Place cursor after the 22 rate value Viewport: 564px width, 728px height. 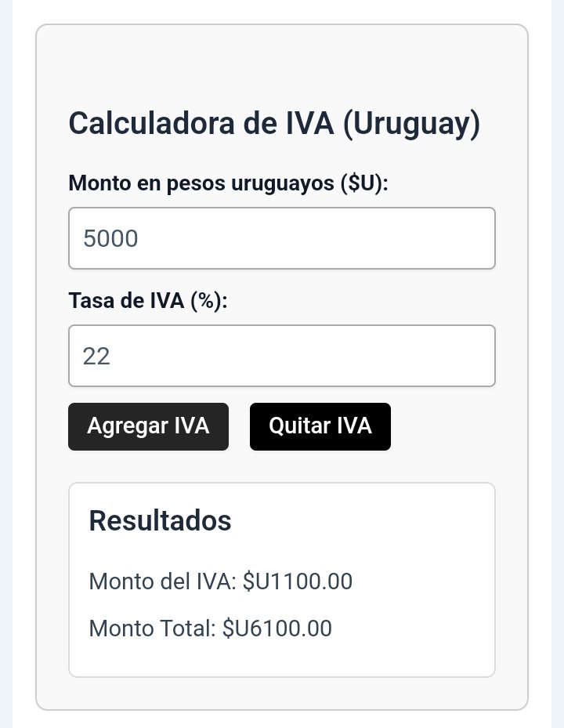[111, 357]
